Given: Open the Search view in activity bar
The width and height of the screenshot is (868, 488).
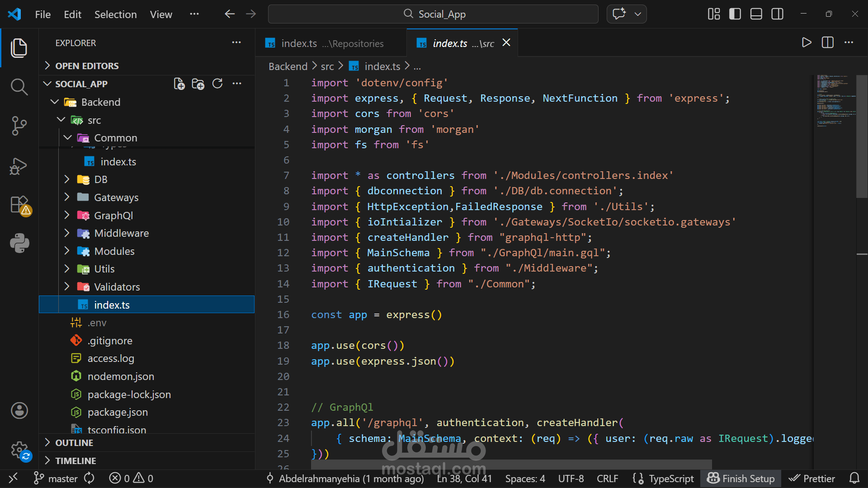Looking at the screenshot, I should 19,86.
